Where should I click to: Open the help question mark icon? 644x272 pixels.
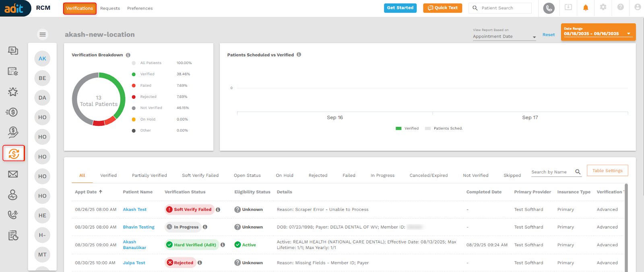coord(620,7)
